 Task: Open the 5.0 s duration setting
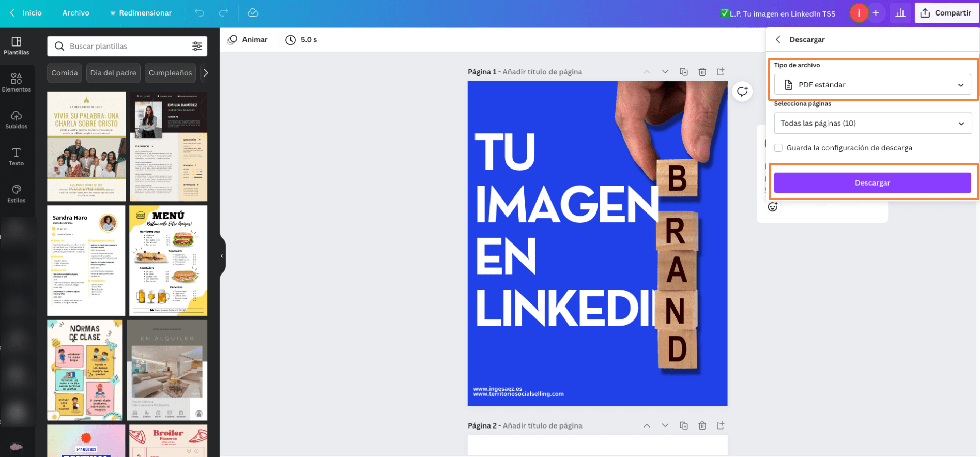click(301, 40)
